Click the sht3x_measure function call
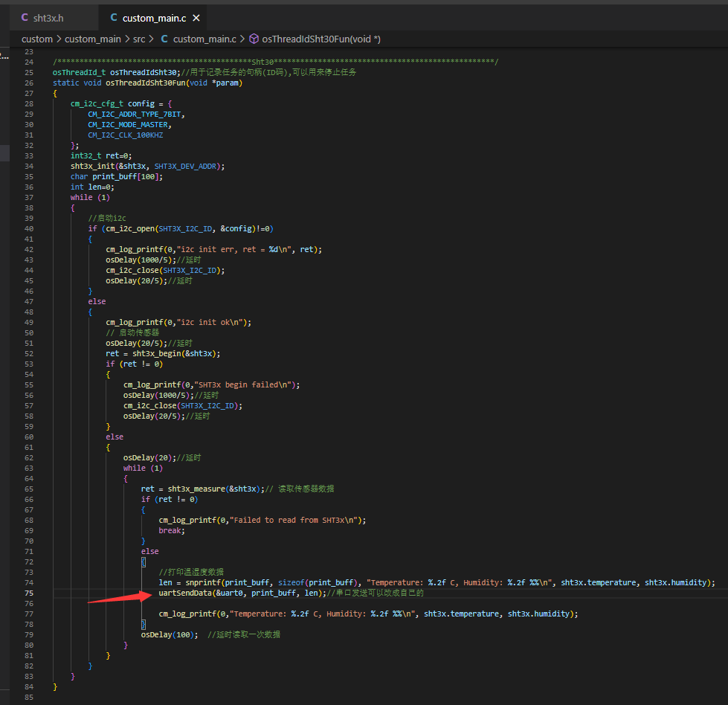Screen dimensions: 728x705 (196, 489)
